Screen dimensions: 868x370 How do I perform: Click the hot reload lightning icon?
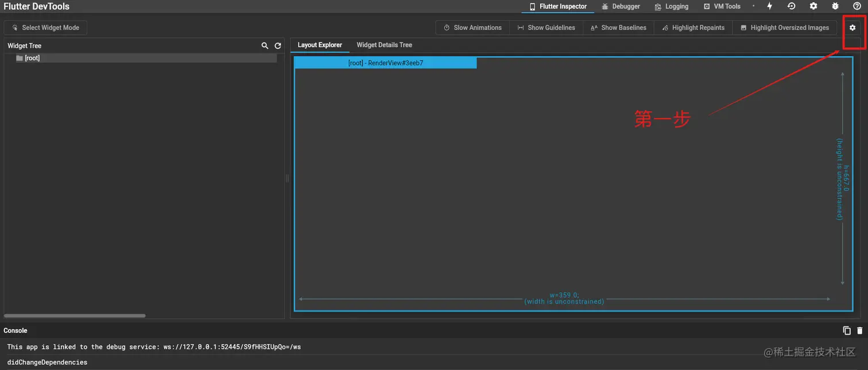(770, 6)
